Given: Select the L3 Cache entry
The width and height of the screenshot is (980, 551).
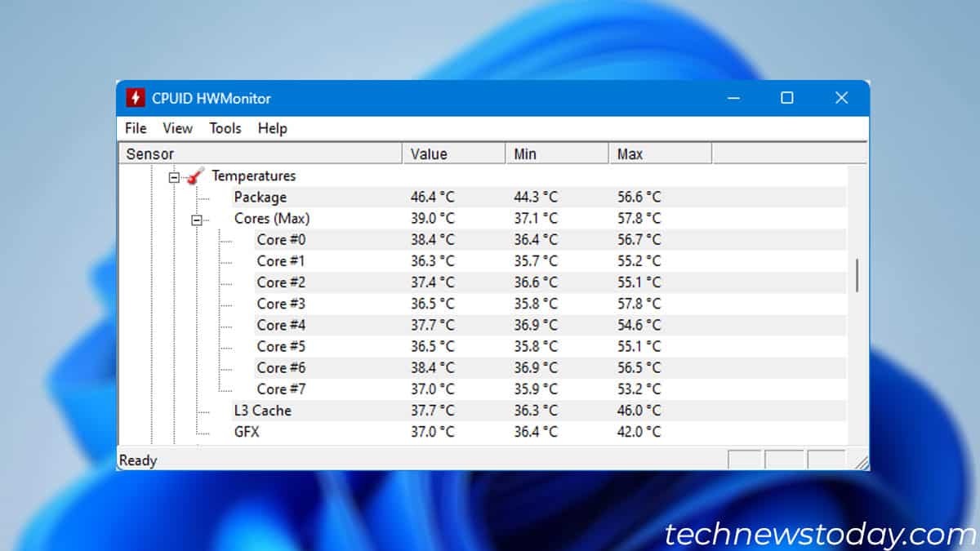Looking at the screenshot, I should 263,411.
